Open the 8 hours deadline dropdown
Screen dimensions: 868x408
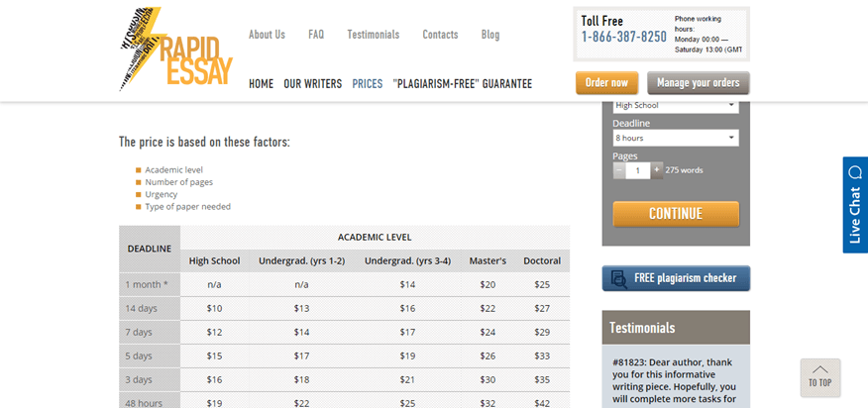tap(676, 138)
